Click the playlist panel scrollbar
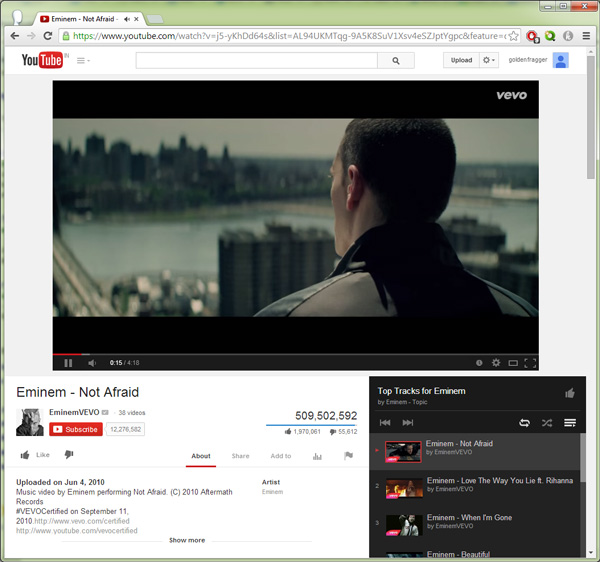 click(583, 458)
